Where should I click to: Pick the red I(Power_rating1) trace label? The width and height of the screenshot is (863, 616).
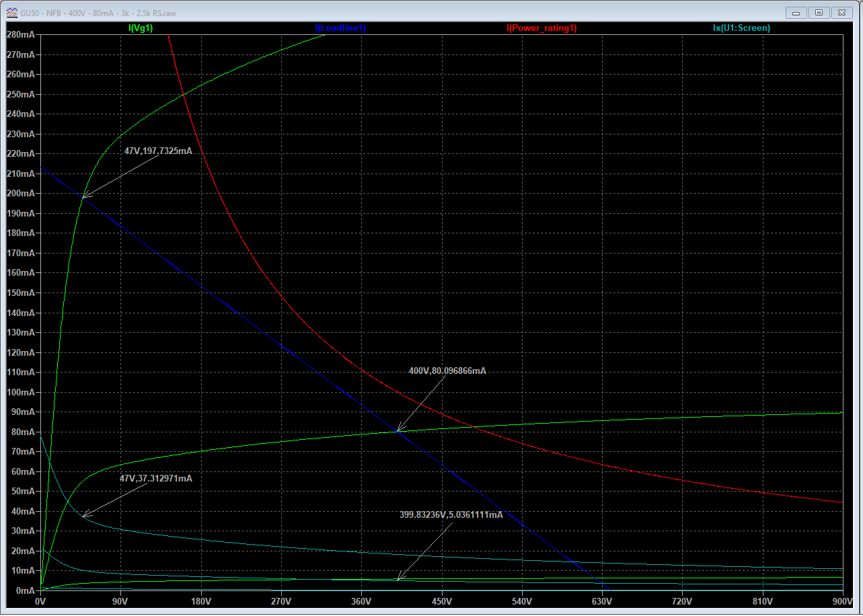[x=541, y=28]
